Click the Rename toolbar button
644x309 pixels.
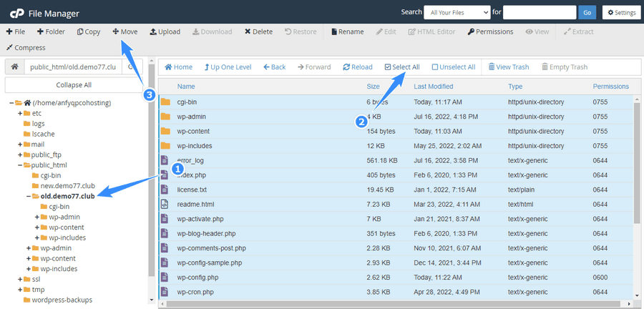pos(348,31)
